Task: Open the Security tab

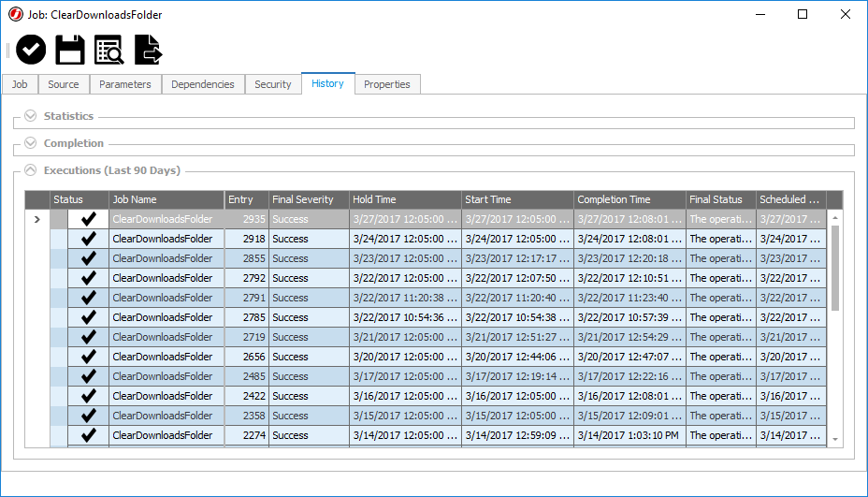Action: pyautogui.click(x=273, y=84)
